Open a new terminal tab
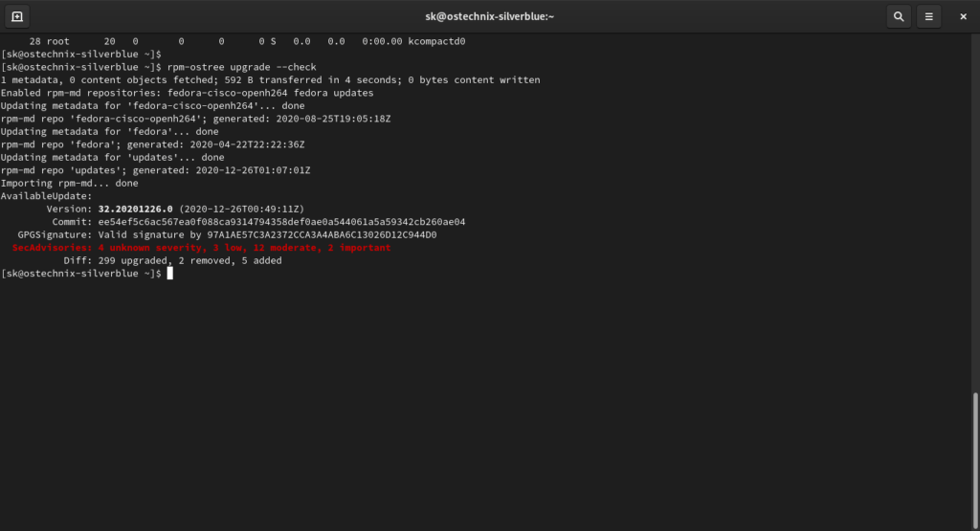This screenshot has height=531, width=980. coord(17,16)
